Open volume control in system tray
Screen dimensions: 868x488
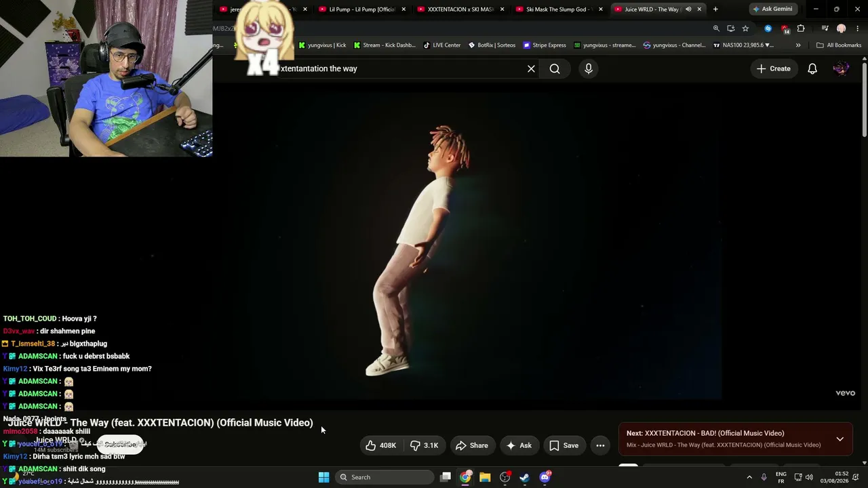(x=809, y=477)
